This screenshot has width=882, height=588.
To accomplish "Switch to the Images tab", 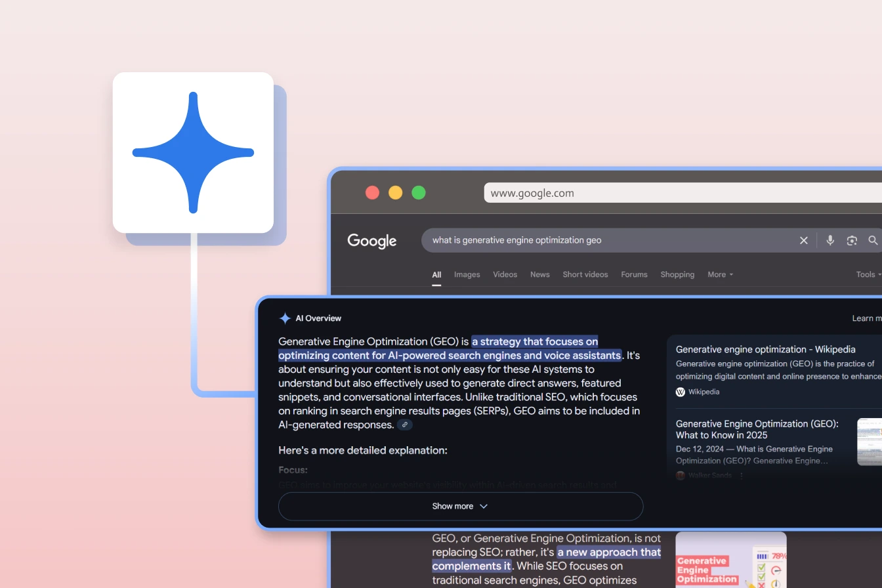I will [467, 274].
